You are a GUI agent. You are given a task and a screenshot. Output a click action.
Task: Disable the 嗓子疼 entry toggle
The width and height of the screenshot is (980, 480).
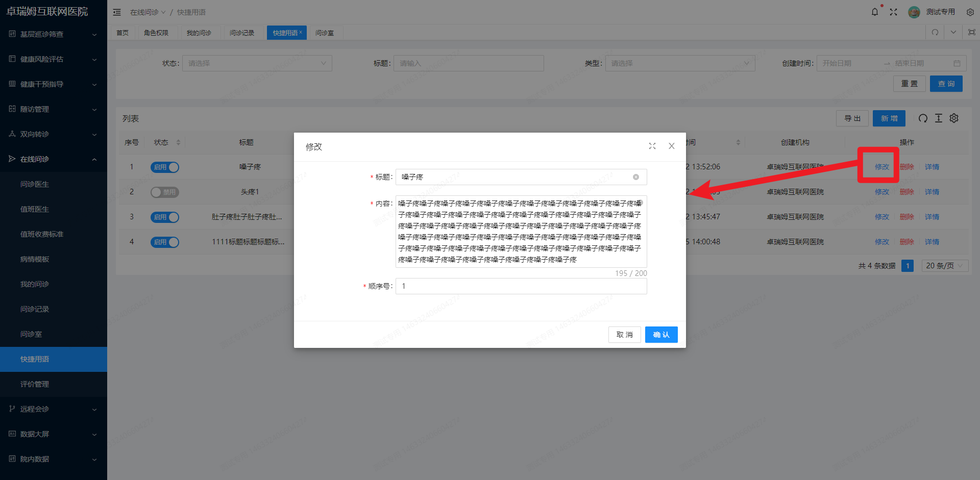pos(164,167)
